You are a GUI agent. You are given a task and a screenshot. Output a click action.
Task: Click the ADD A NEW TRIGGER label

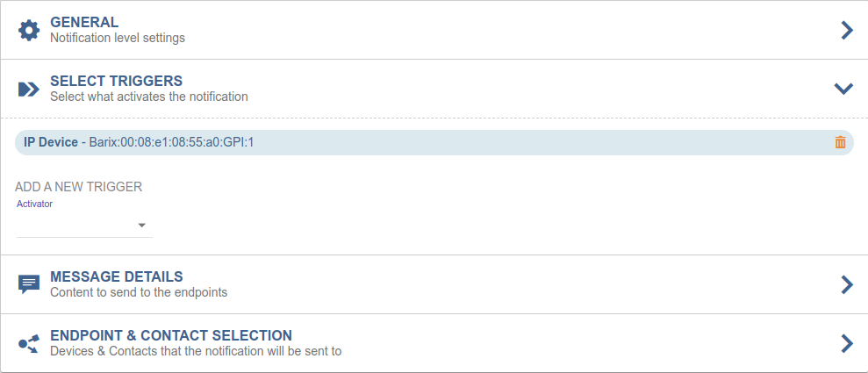click(x=78, y=187)
